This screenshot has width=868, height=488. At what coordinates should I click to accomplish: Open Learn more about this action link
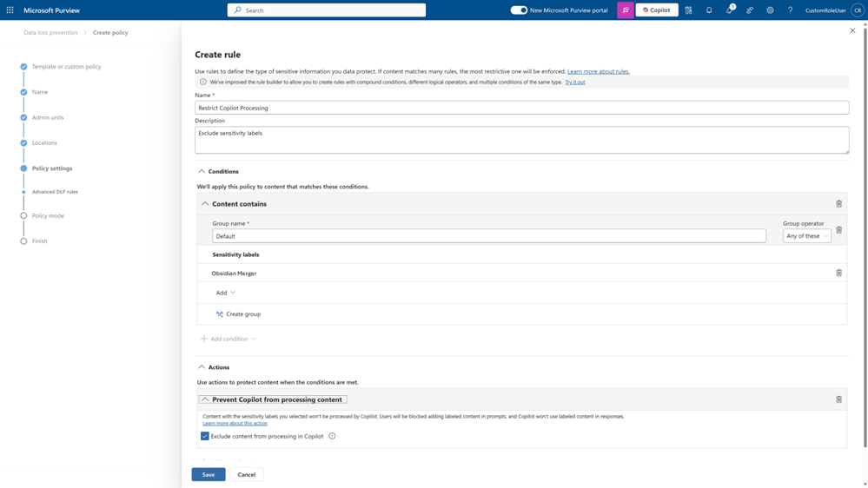235,423
